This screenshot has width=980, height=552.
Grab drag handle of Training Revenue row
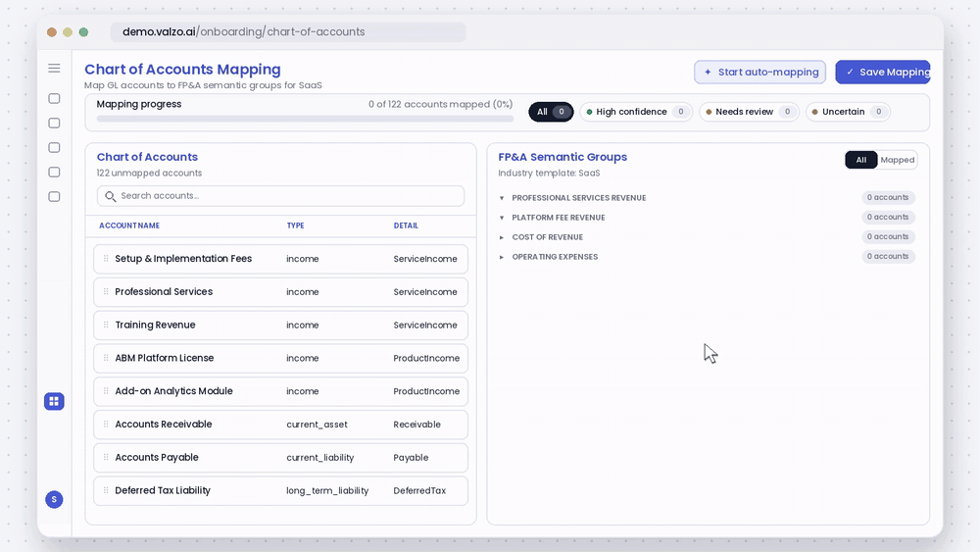tap(106, 325)
